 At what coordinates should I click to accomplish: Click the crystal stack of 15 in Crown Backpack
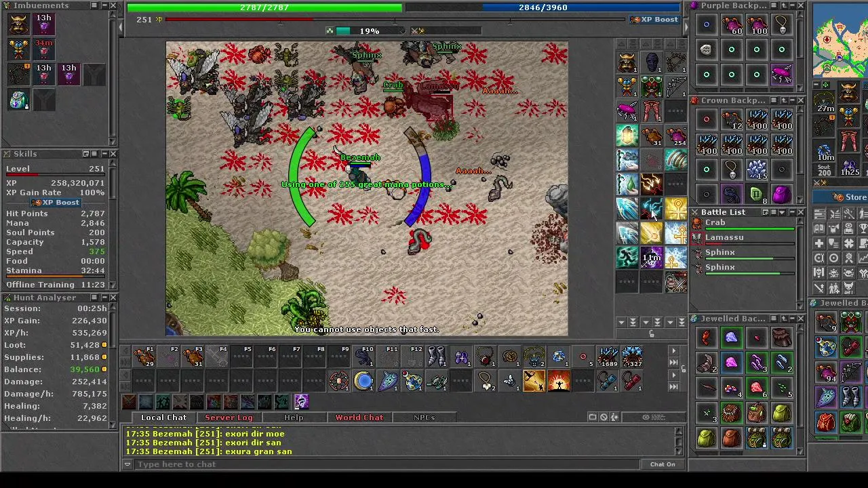(x=757, y=169)
